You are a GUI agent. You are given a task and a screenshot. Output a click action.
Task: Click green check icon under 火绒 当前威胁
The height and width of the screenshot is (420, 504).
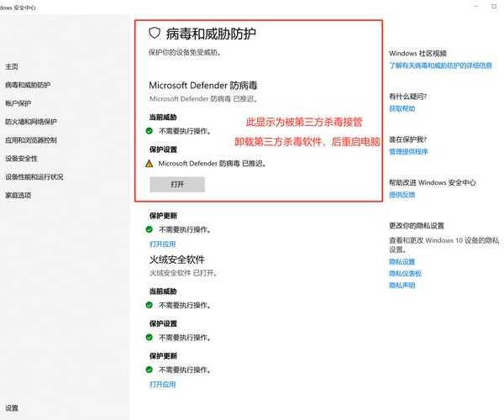tap(150, 305)
